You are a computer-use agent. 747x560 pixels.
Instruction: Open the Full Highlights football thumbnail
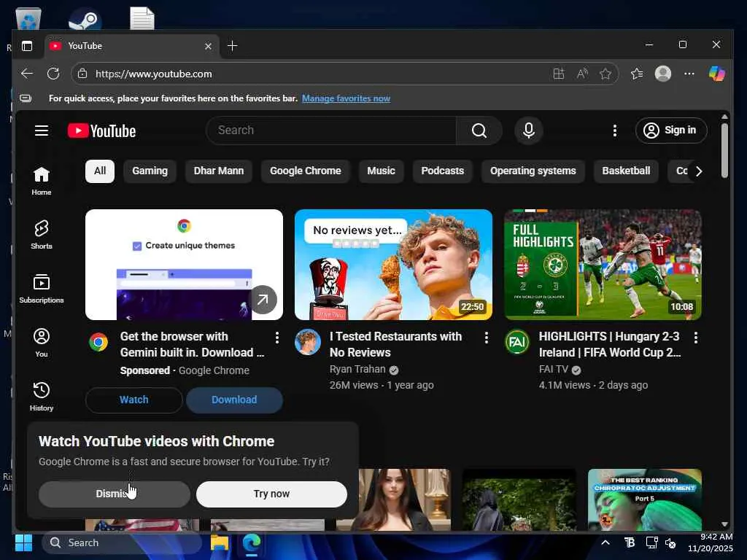(x=603, y=265)
